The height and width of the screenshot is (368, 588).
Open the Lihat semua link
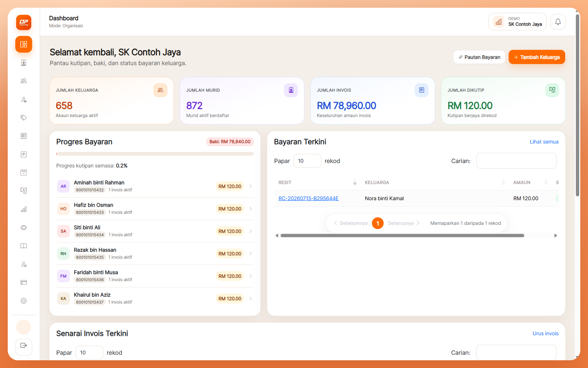coord(544,142)
